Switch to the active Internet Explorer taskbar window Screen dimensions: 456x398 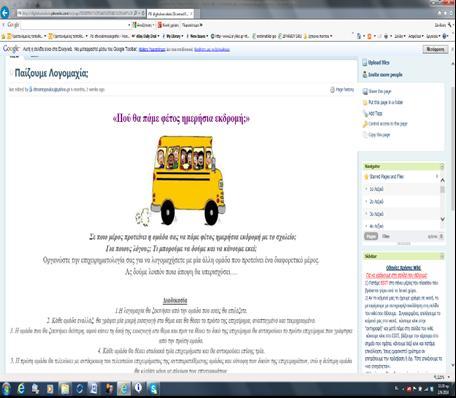tap(124, 389)
